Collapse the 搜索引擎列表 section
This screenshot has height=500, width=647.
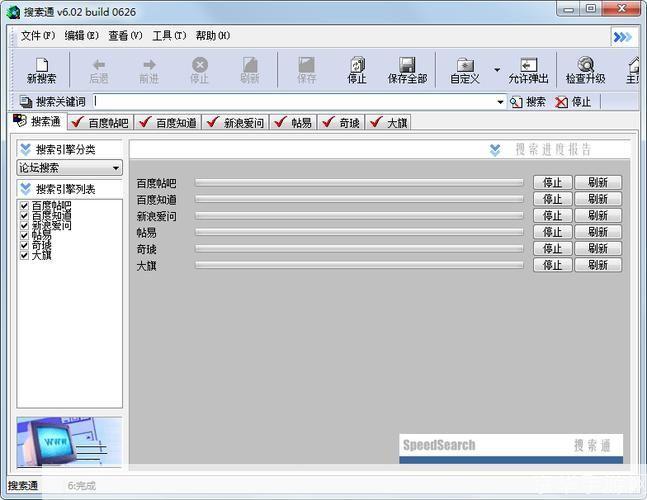pos(26,189)
